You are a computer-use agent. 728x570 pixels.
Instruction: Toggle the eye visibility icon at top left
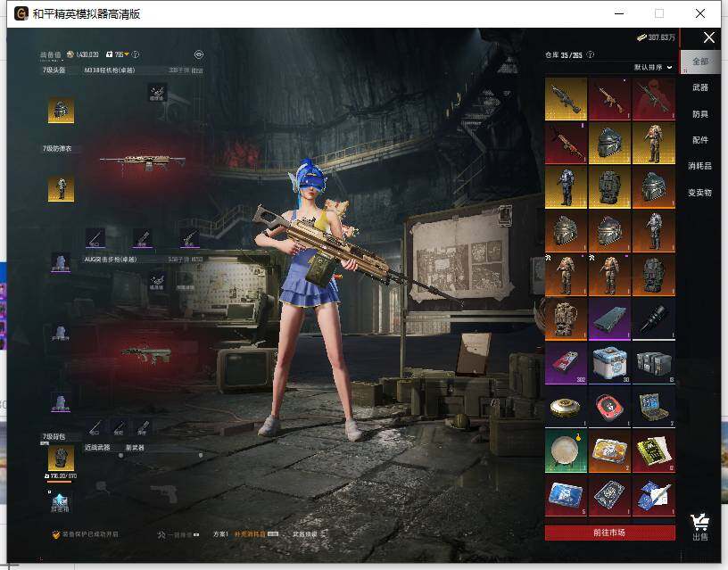point(199,54)
